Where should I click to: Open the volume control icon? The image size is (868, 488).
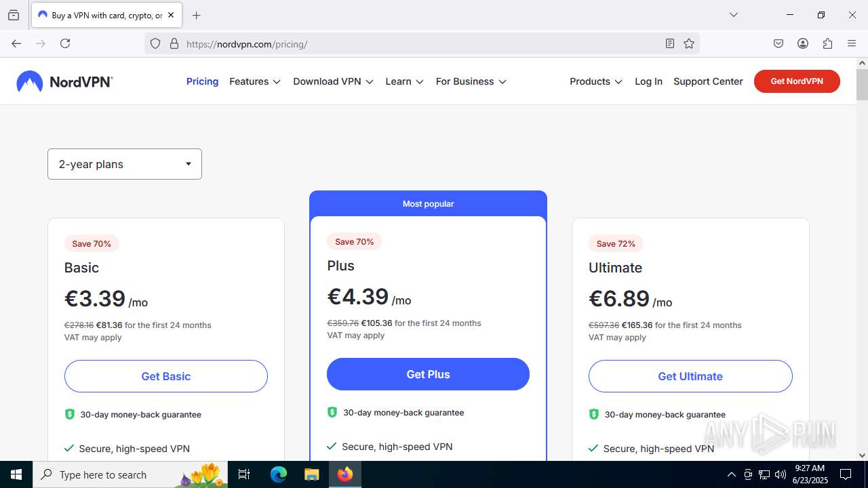(x=781, y=474)
